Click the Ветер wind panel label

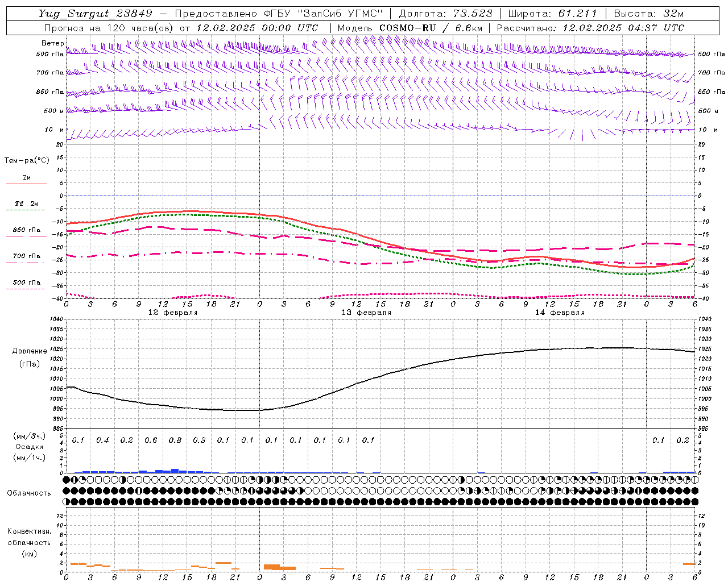pos(52,43)
